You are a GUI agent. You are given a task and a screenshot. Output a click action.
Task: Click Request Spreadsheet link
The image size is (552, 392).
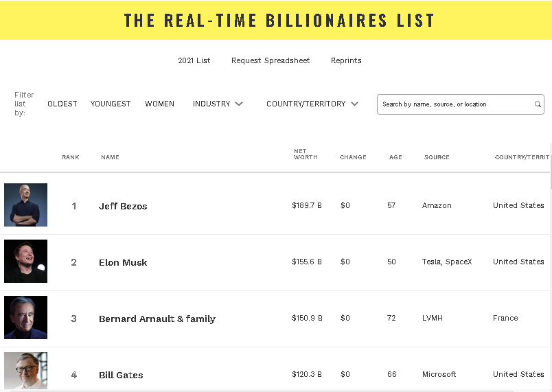tap(271, 60)
